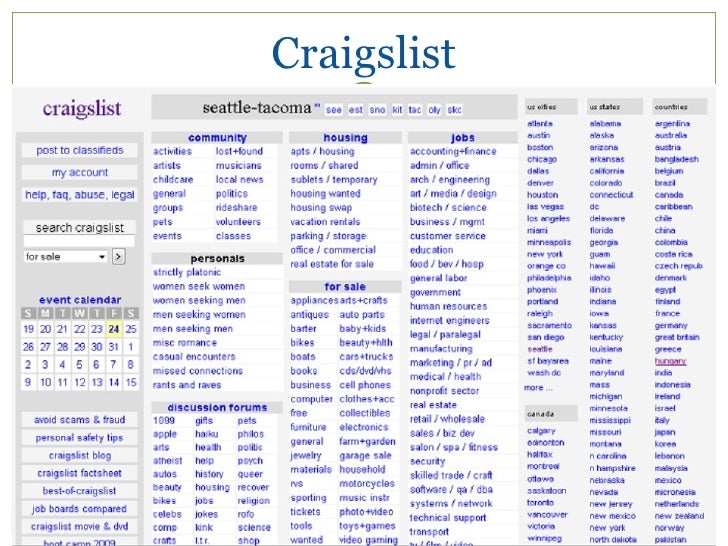Open help, faq, abuse, legal link

click(79, 195)
